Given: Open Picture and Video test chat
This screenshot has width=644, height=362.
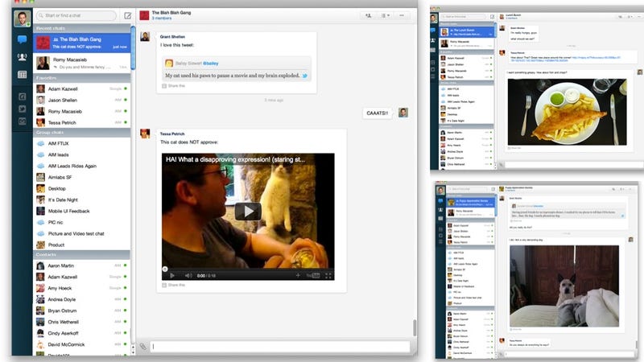Looking at the screenshot, I should point(82,233).
